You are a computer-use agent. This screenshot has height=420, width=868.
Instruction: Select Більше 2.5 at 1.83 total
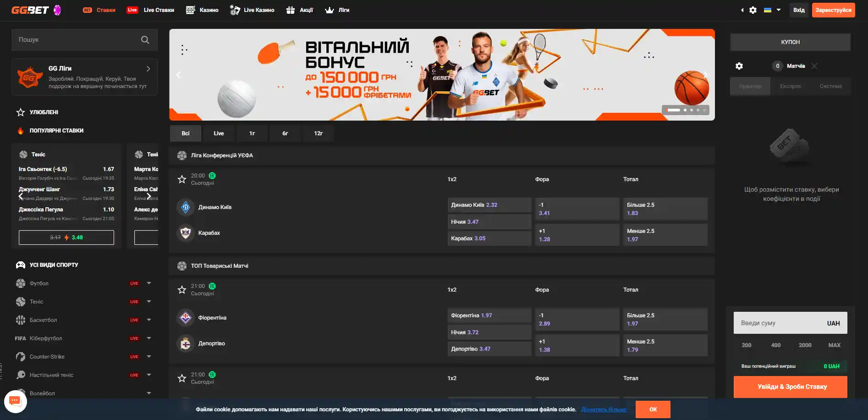(665, 209)
